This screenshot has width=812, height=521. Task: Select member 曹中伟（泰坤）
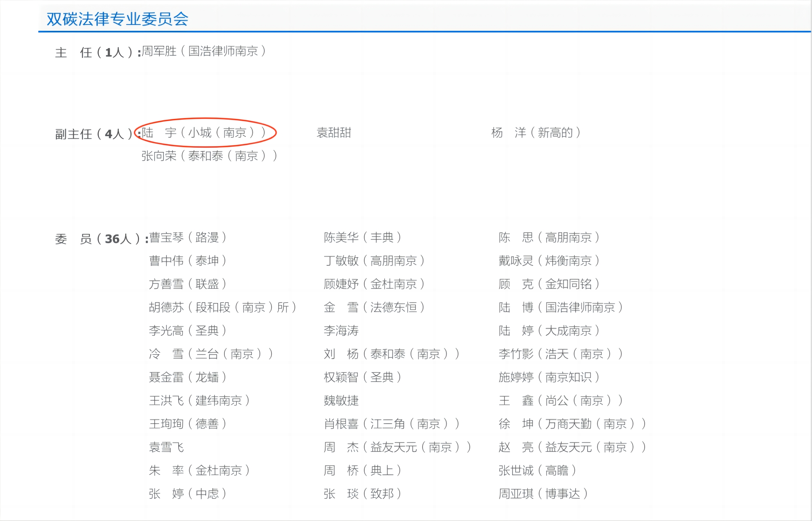[x=188, y=261]
